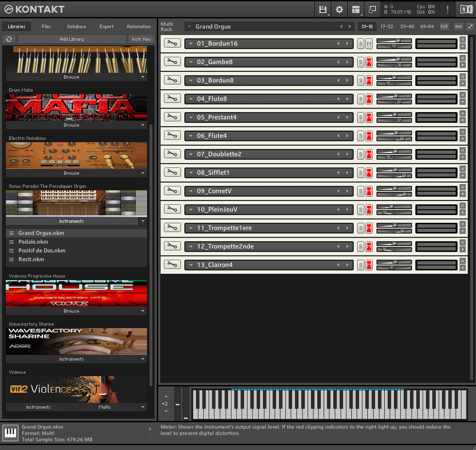Open 10_PleinJeuV instrument name dropdown
The image size is (476, 450).
[x=191, y=210]
